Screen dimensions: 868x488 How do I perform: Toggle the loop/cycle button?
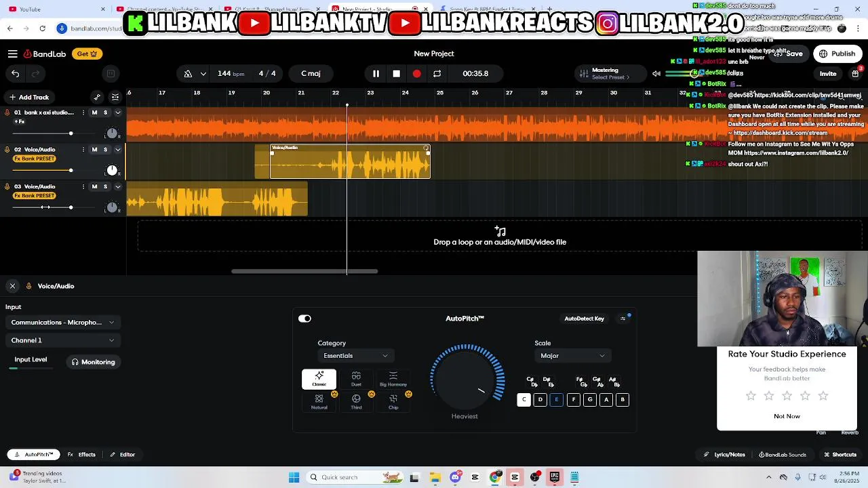pos(437,73)
